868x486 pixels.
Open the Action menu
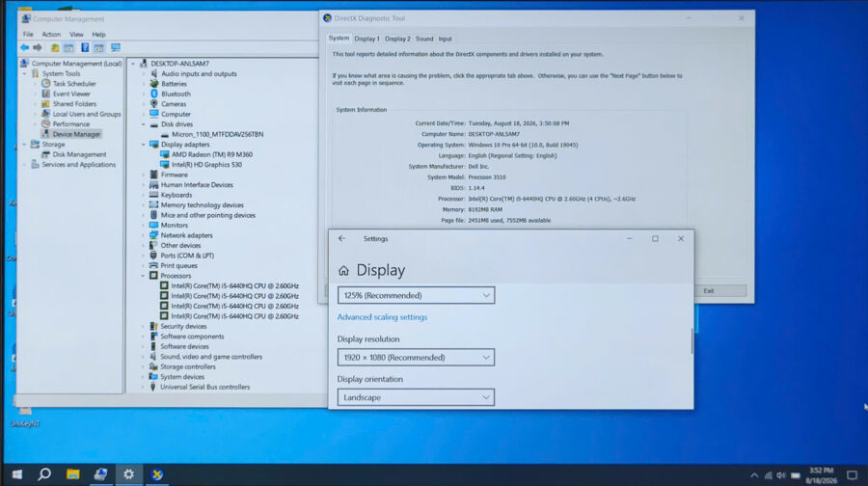tap(51, 35)
